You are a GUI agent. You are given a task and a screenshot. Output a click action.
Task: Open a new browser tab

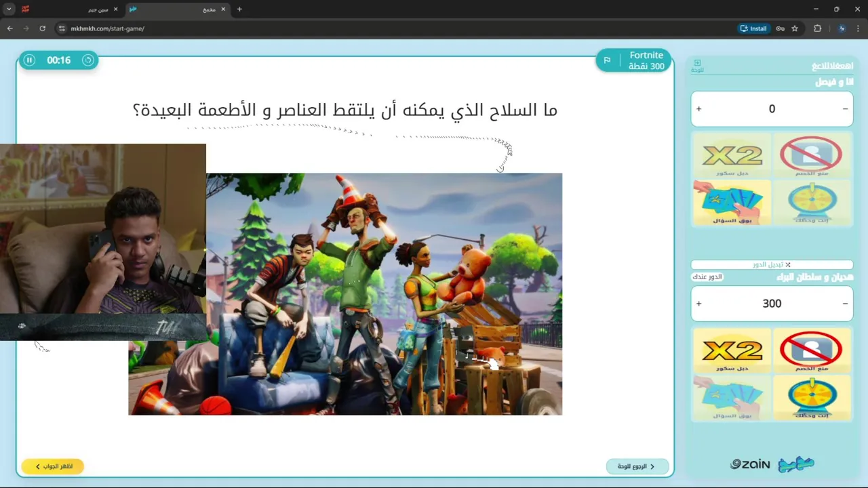pos(239,9)
